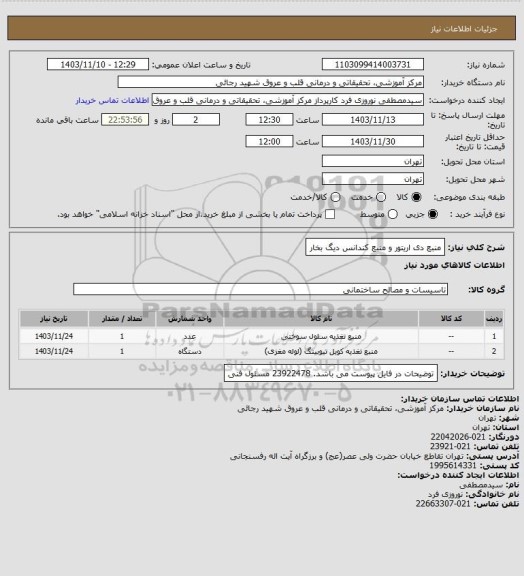This screenshot has height=576, width=524.
Task: Click the validity time field 12:00
Action: (269, 141)
